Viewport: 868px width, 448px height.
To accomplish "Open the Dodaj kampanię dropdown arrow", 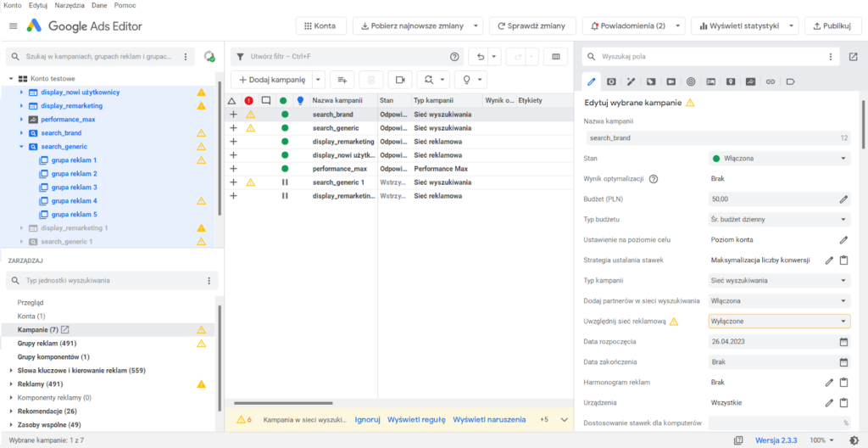I will click(x=319, y=80).
